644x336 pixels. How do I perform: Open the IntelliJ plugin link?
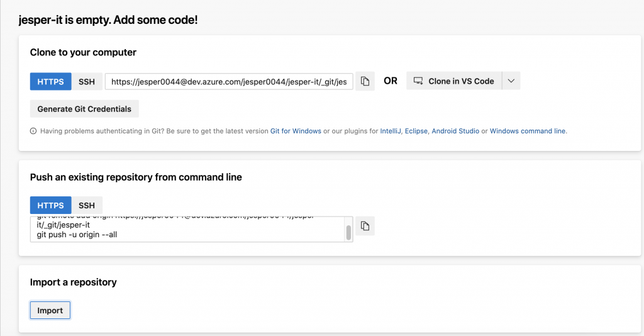(x=390, y=131)
